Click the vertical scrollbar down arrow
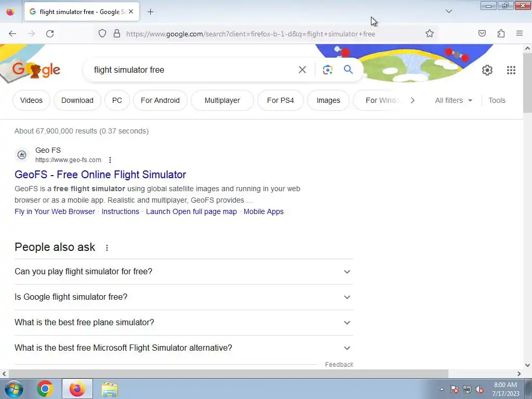The height and width of the screenshot is (399, 532). pos(527,365)
